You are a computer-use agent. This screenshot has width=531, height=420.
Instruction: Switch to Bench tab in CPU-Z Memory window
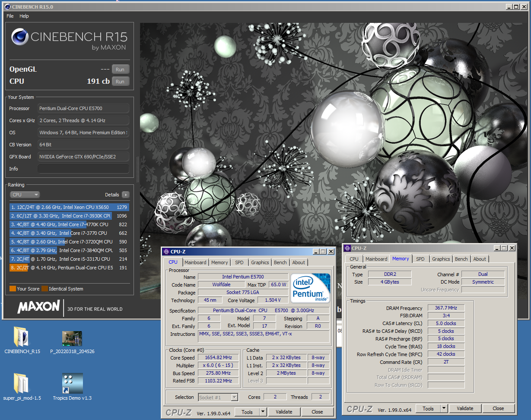point(461,259)
